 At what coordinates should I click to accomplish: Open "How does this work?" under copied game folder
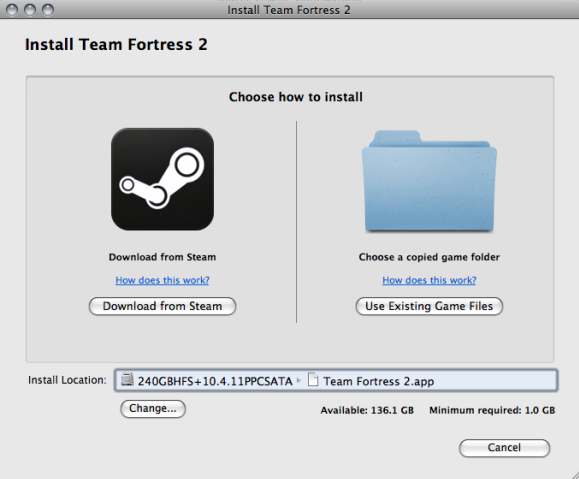(429, 280)
